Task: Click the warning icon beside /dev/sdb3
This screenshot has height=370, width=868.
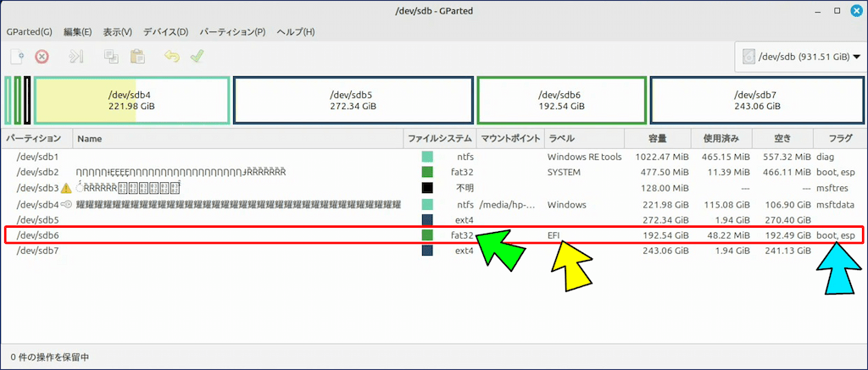Action: tap(67, 188)
